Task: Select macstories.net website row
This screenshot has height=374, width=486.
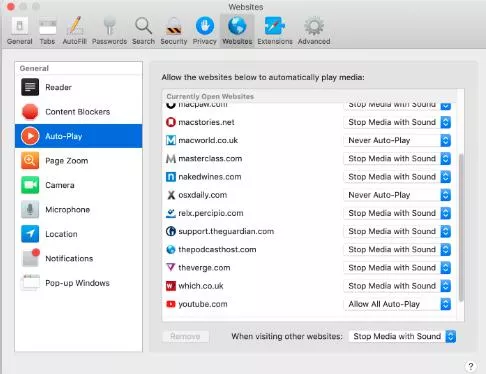Action: pos(310,122)
